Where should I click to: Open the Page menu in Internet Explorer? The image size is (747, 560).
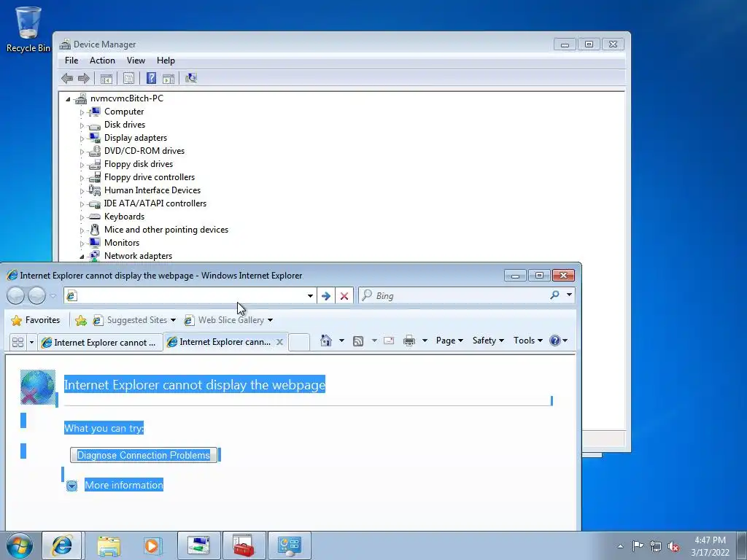pos(449,341)
